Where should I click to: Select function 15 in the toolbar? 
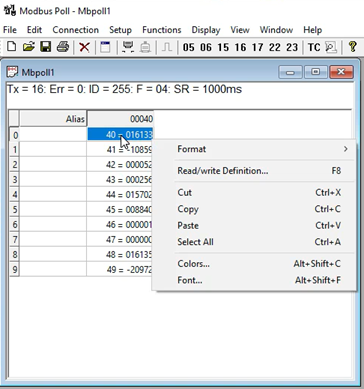tap(223, 47)
